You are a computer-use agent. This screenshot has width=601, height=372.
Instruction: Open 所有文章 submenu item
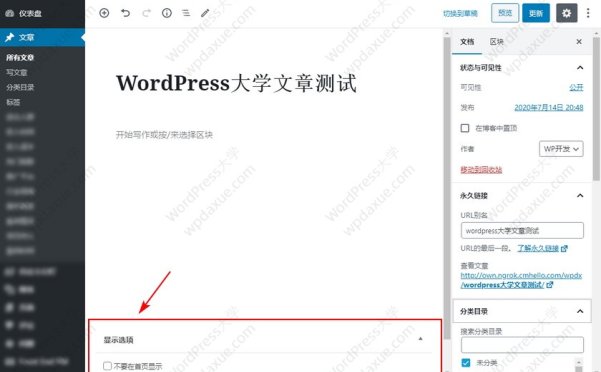(20, 57)
